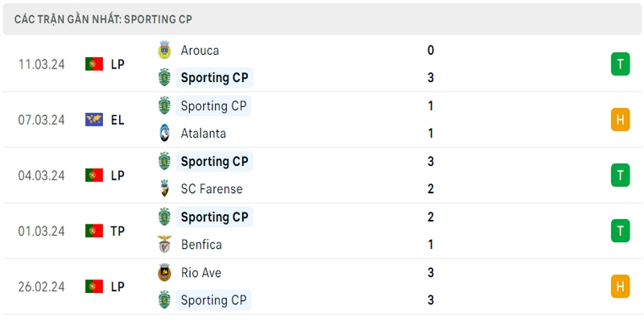Click the Portugal flag for 11.03.24 match
Screen dimensions: 644x322
coord(94,64)
